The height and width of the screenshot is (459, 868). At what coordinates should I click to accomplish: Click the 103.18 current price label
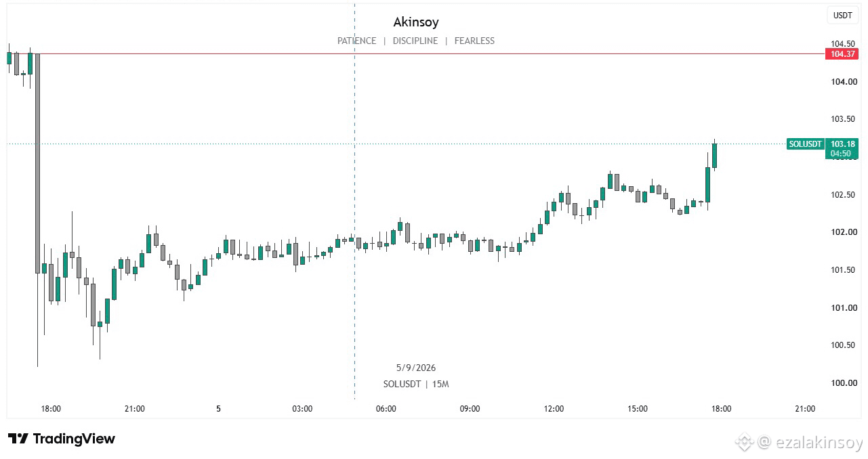[842, 144]
